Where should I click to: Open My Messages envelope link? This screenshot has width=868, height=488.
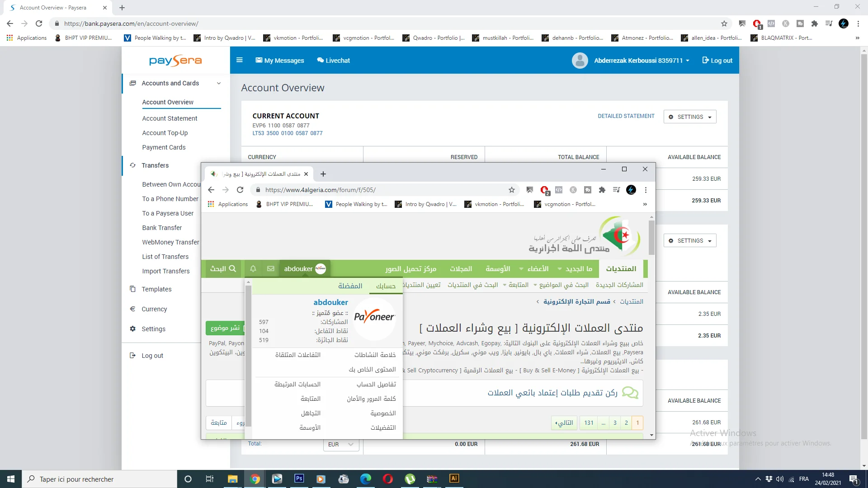tap(279, 61)
